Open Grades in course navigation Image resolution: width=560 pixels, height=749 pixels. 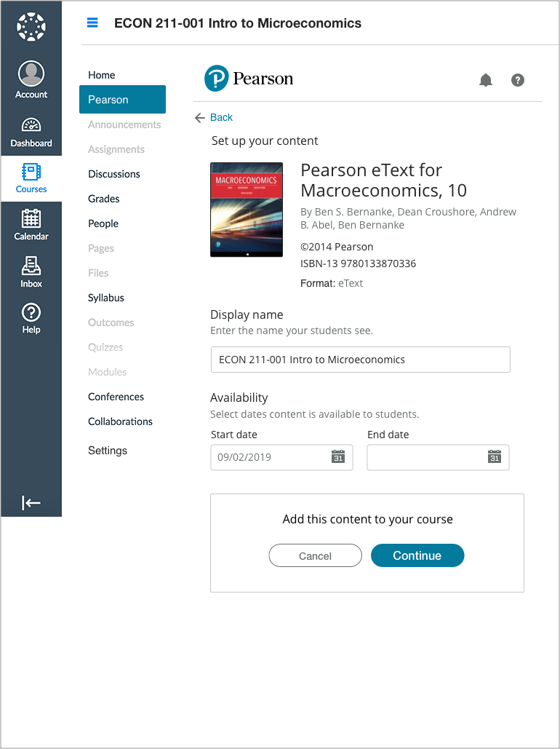(x=103, y=199)
